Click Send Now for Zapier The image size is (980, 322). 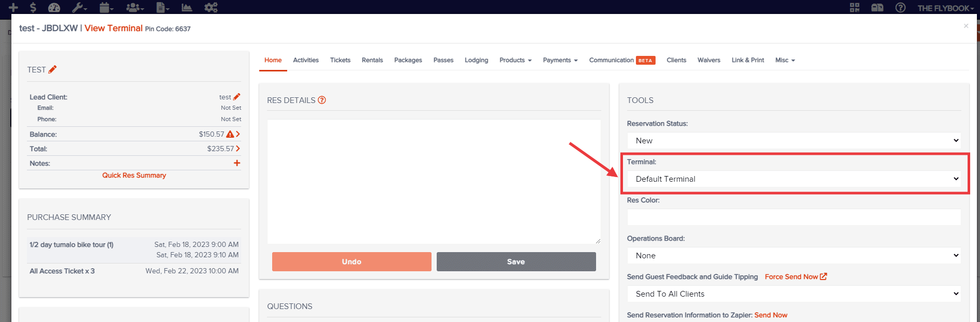tap(771, 315)
